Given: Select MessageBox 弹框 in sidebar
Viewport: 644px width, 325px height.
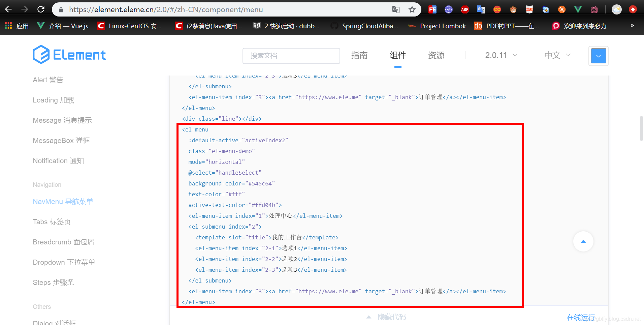Looking at the screenshot, I should [61, 141].
